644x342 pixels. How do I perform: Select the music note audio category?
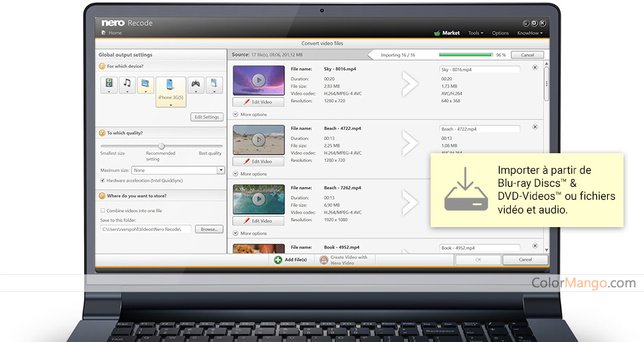click(127, 85)
